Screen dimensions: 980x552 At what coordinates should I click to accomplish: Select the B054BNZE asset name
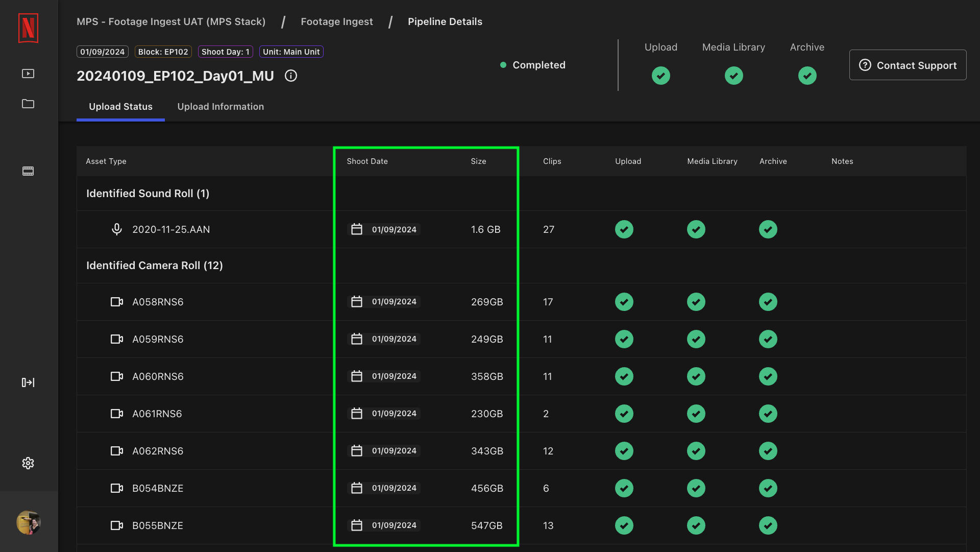coord(158,488)
